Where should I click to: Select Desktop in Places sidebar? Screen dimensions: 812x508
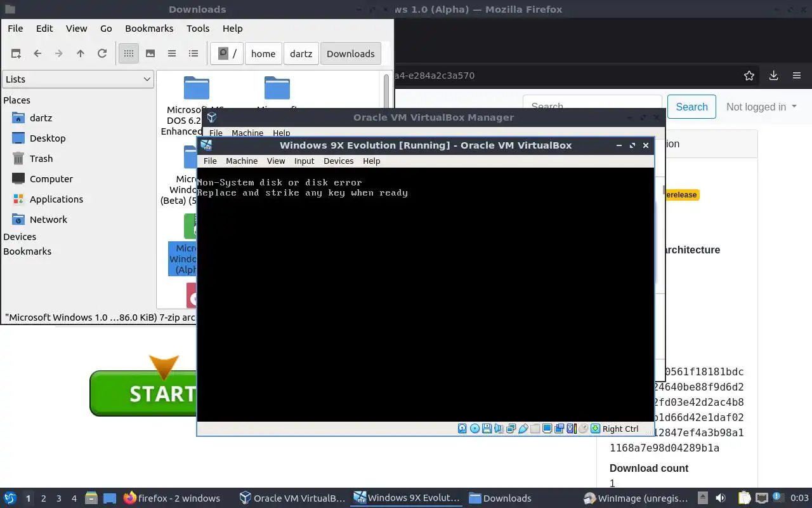pos(48,138)
